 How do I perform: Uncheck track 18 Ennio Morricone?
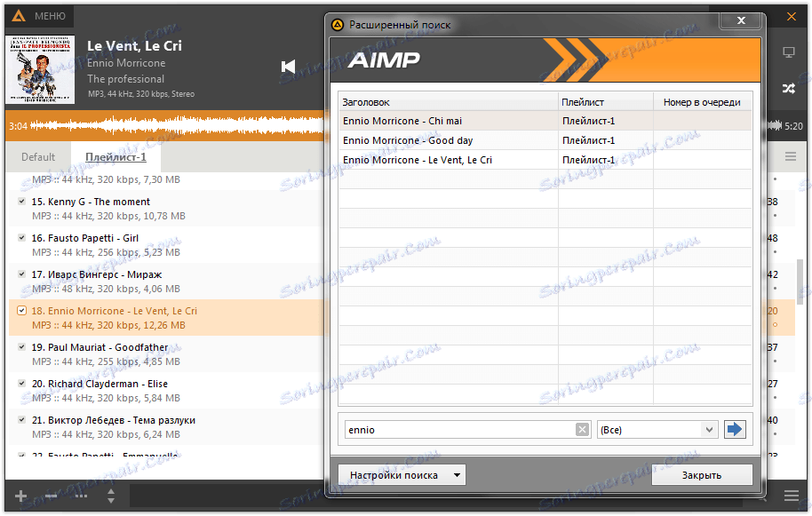[20, 310]
